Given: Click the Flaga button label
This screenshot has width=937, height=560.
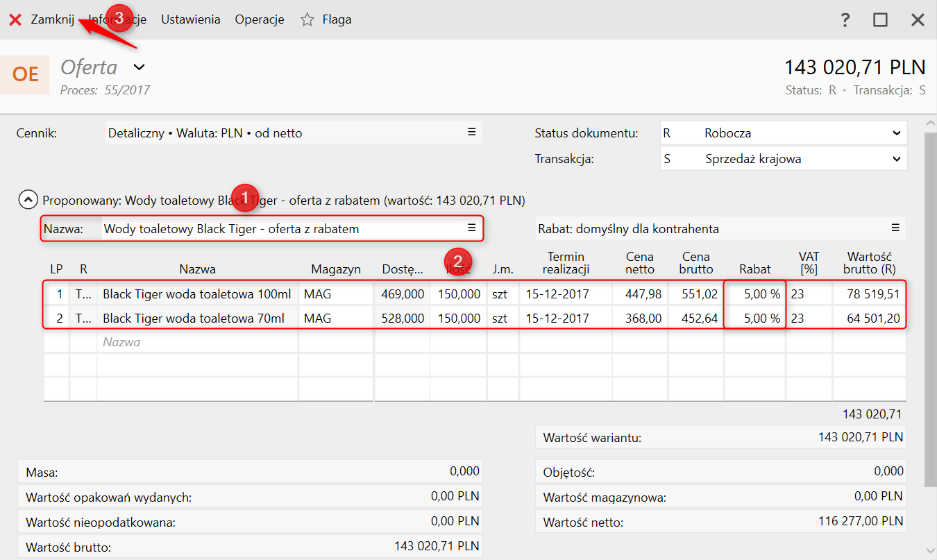Looking at the screenshot, I should pyautogui.click(x=337, y=19).
